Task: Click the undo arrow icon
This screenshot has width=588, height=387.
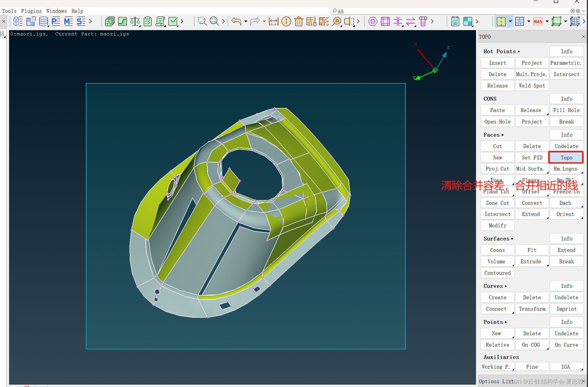Action: coord(236,21)
